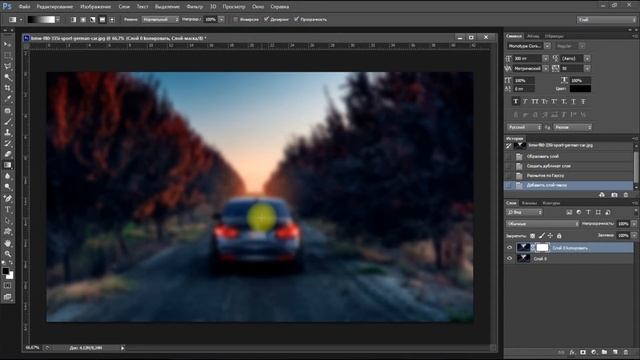
Task: Open the Файл menu
Action: [24, 7]
